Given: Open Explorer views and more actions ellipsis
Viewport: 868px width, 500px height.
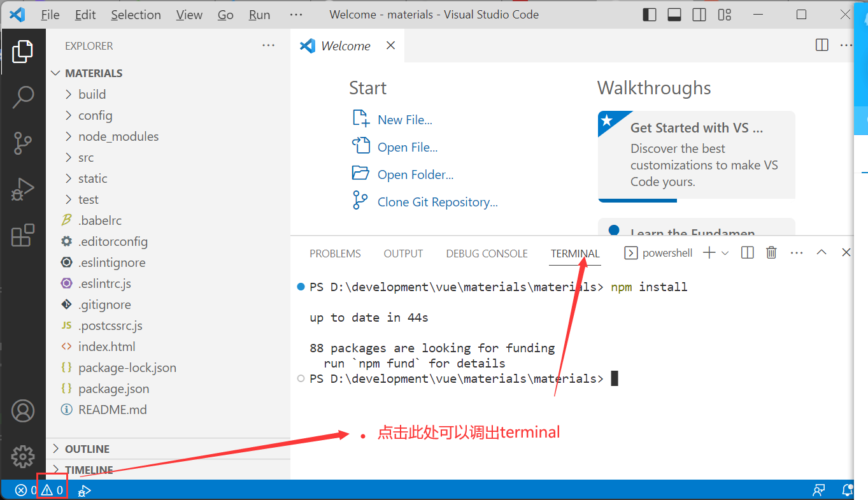Looking at the screenshot, I should coord(269,45).
